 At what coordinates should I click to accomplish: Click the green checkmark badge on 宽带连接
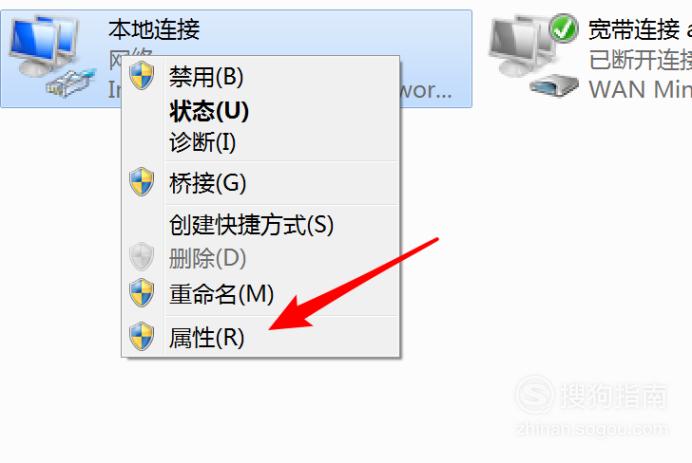[564, 28]
